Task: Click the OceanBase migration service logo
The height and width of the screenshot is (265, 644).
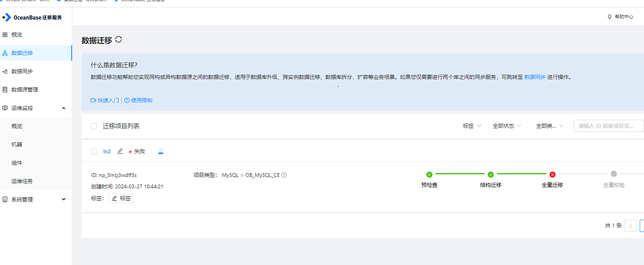Action: pyautogui.click(x=33, y=17)
